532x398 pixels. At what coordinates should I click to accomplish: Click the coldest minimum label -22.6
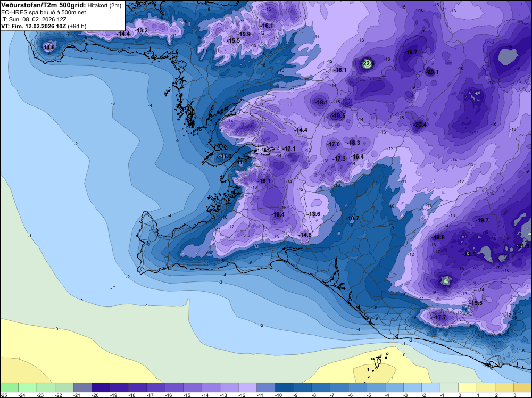pyautogui.click(x=368, y=63)
